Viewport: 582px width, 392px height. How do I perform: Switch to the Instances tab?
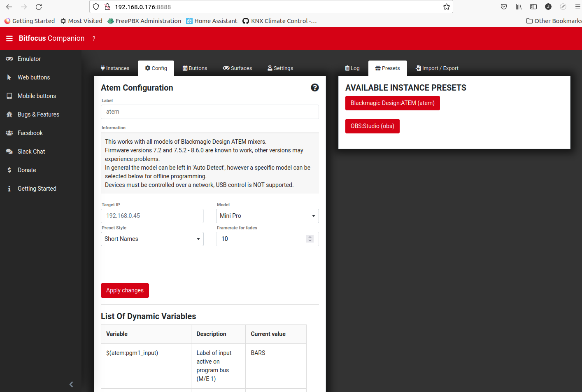[115, 68]
